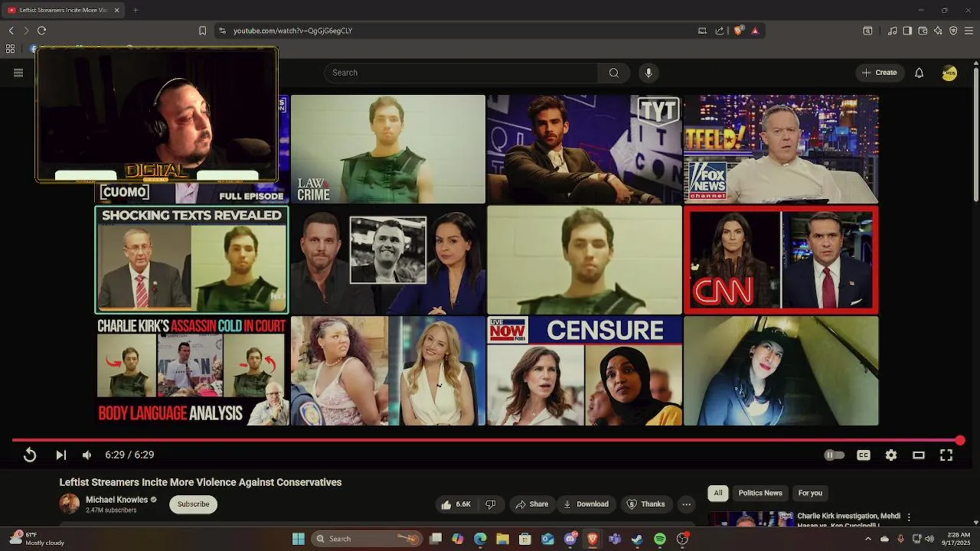
Task: Open the CNN endscreen video thumbnail
Action: [x=781, y=259]
